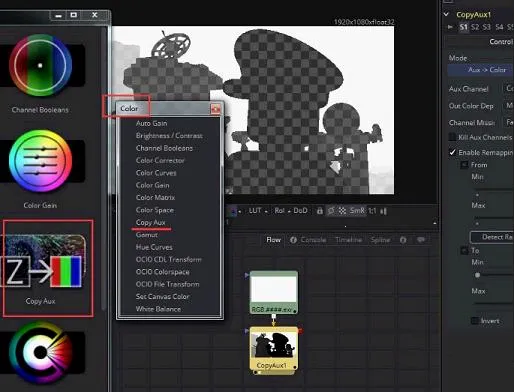Choose Auto Gain from the Color list
The width and height of the screenshot is (514, 392).
click(151, 123)
